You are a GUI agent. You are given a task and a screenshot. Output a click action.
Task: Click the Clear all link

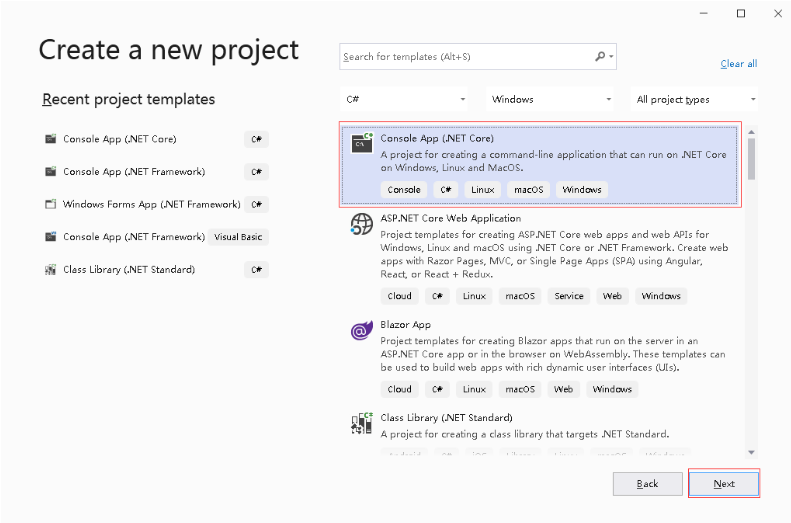[x=739, y=64]
